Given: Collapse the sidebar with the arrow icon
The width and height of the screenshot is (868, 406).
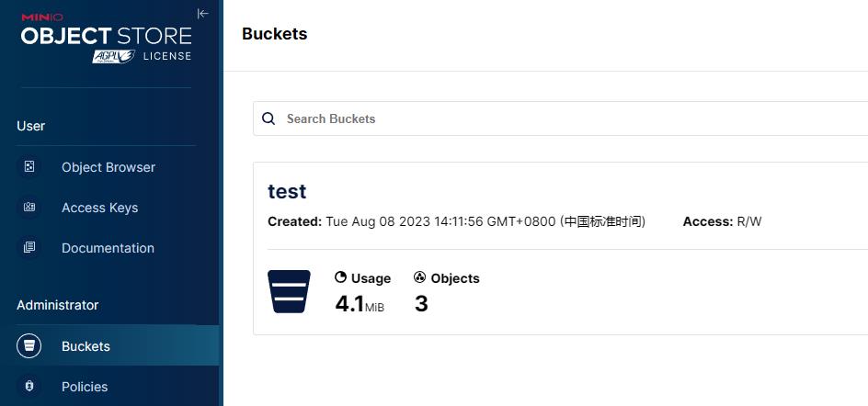Looking at the screenshot, I should point(203,14).
